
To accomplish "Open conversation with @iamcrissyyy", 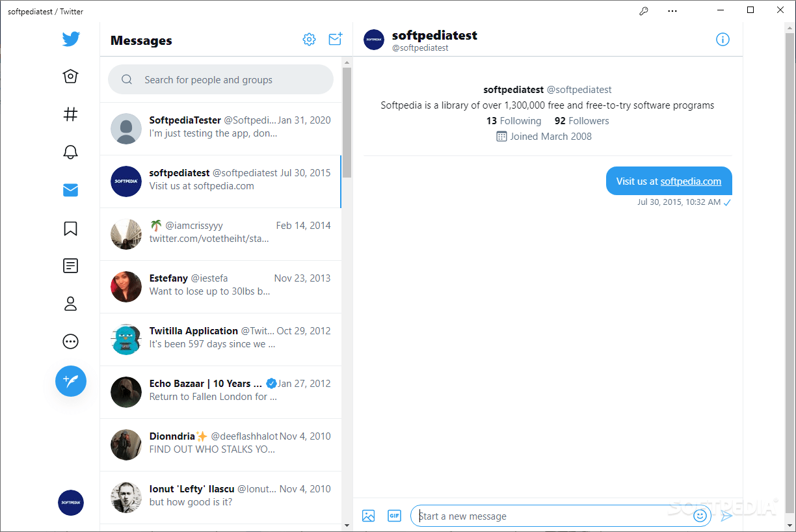I will click(x=220, y=233).
